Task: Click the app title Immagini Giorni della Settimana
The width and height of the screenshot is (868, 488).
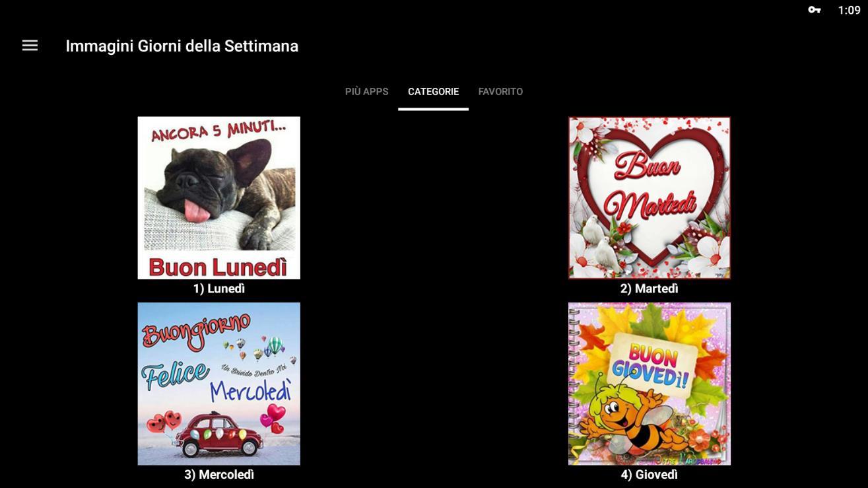Action: point(182,46)
